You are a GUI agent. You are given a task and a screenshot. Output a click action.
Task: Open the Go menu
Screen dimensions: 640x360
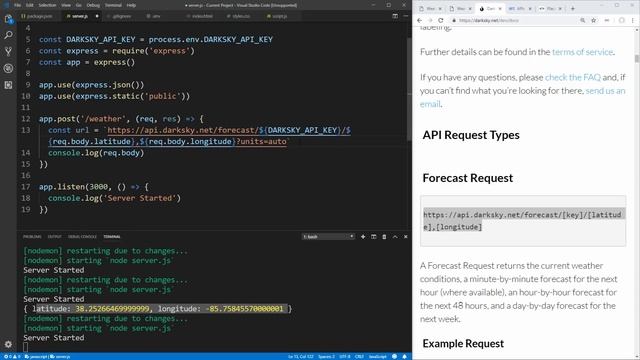tap(79, 5)
